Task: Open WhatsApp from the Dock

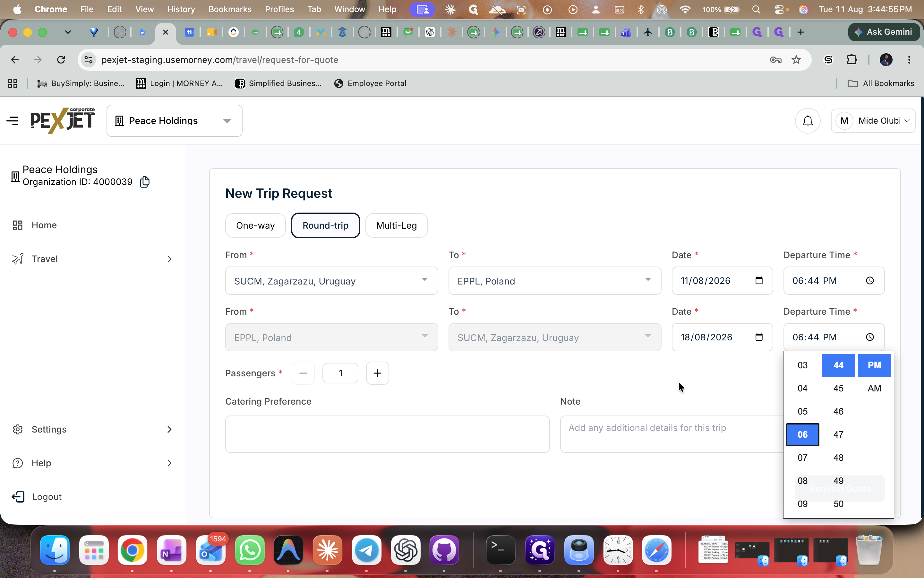Action: click(250, 550)
